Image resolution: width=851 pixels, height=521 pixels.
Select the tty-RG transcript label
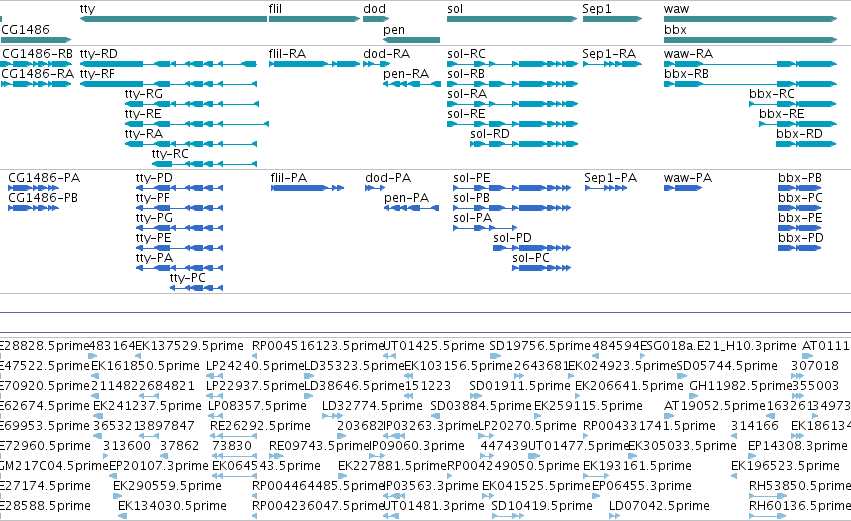(144, 93)
